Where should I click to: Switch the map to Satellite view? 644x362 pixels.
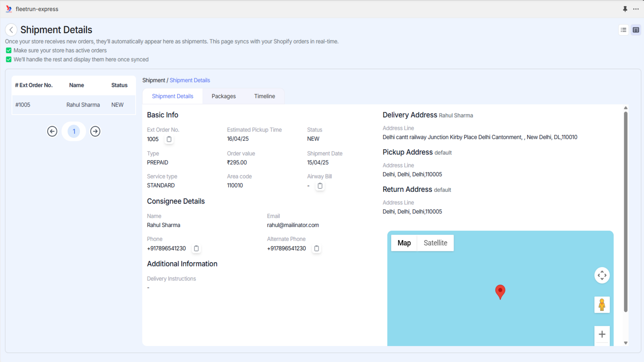[436, 243]
